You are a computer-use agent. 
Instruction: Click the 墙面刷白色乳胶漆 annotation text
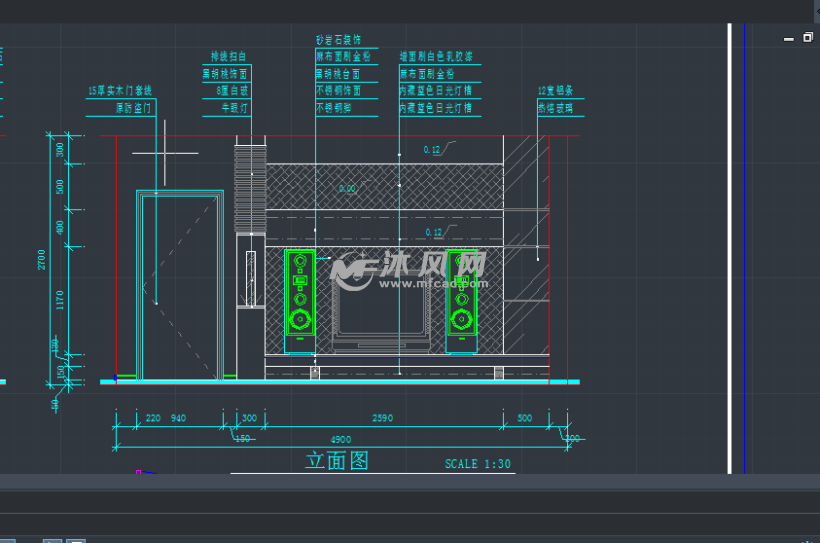[436, 58]
